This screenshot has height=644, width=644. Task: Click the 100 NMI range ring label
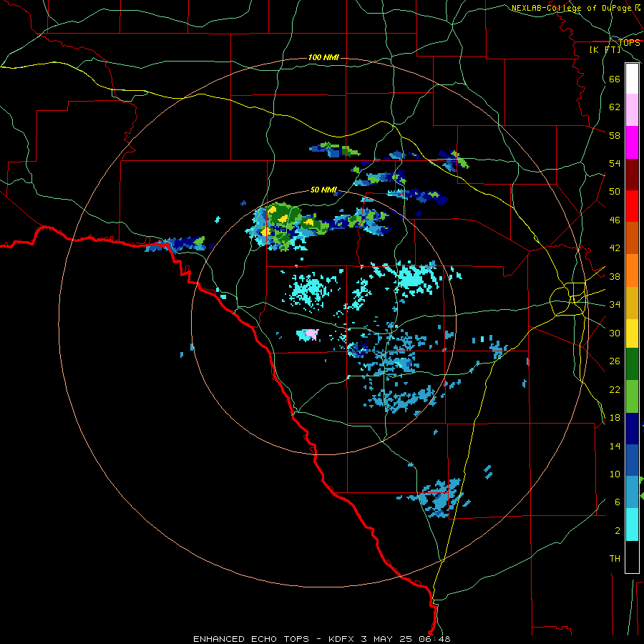(x=323, y=57)
